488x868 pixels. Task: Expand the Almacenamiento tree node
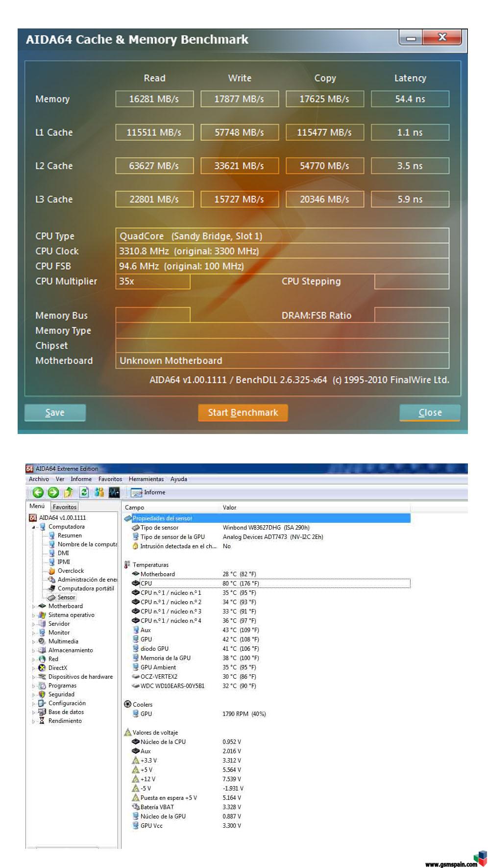coord(34,651)
